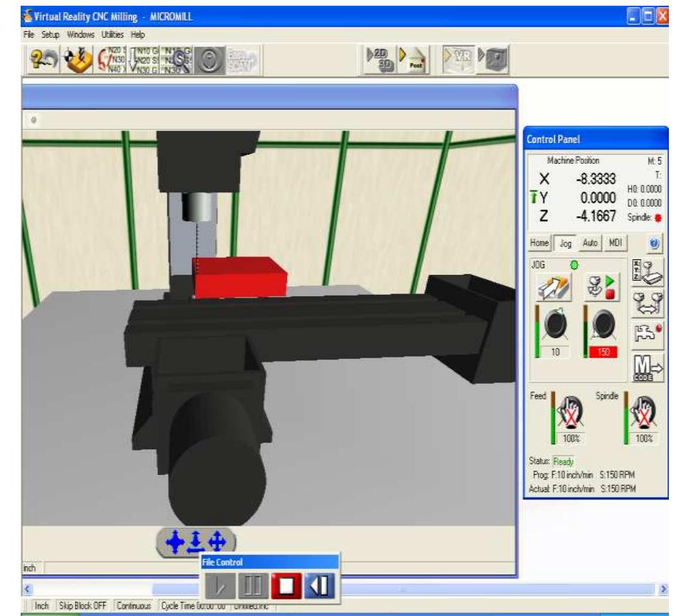Click the NC code search magnifier icon
This screenshot has width=676, height=616.
(177, 60)
